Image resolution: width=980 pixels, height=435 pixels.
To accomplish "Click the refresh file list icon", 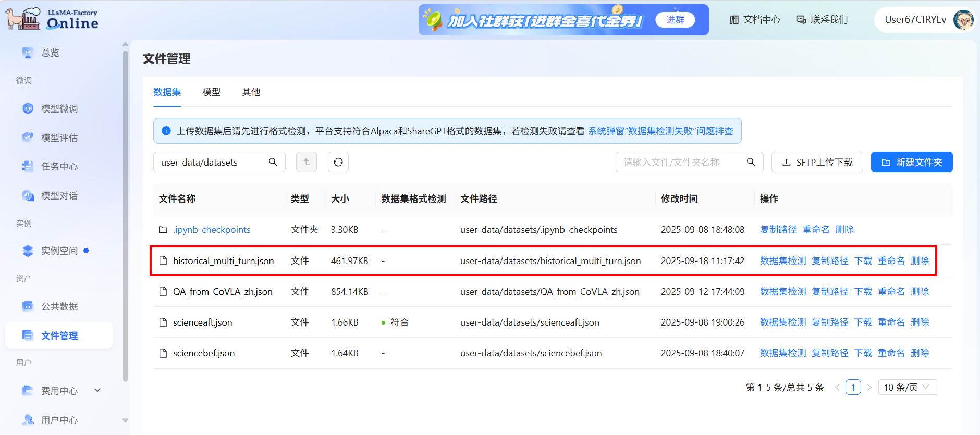I will 338,162.
